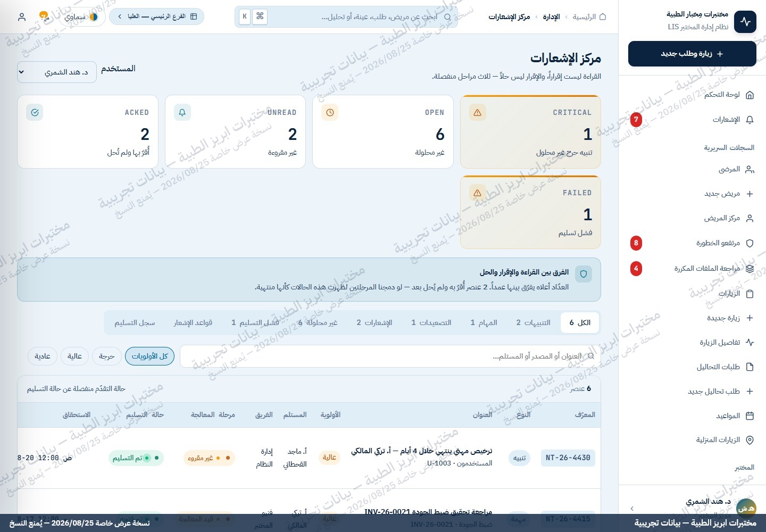
Task: Open notification ID NT-26-4415
Action: [x=568, y=519]
